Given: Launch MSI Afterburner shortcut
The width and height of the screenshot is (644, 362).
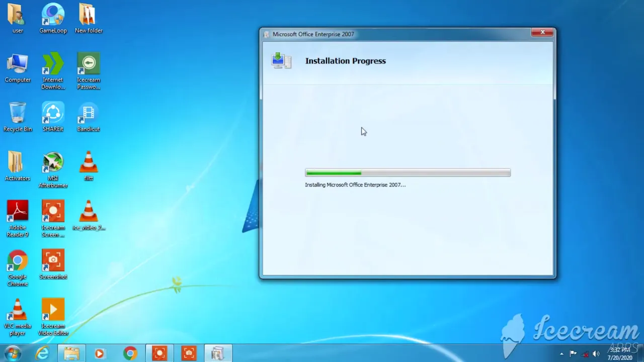Looking at the screenshot, I should pyautogui.click(x=53, y=170).
